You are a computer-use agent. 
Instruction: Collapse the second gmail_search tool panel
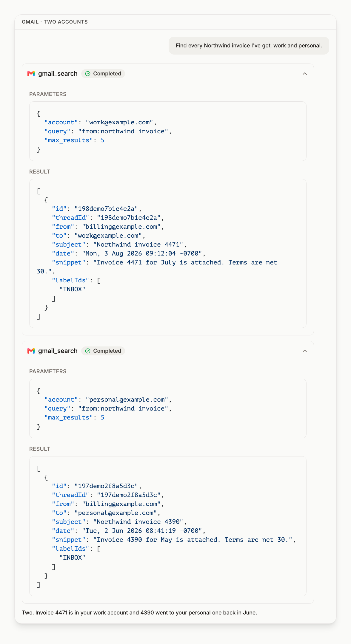click(x=305, y=351)
